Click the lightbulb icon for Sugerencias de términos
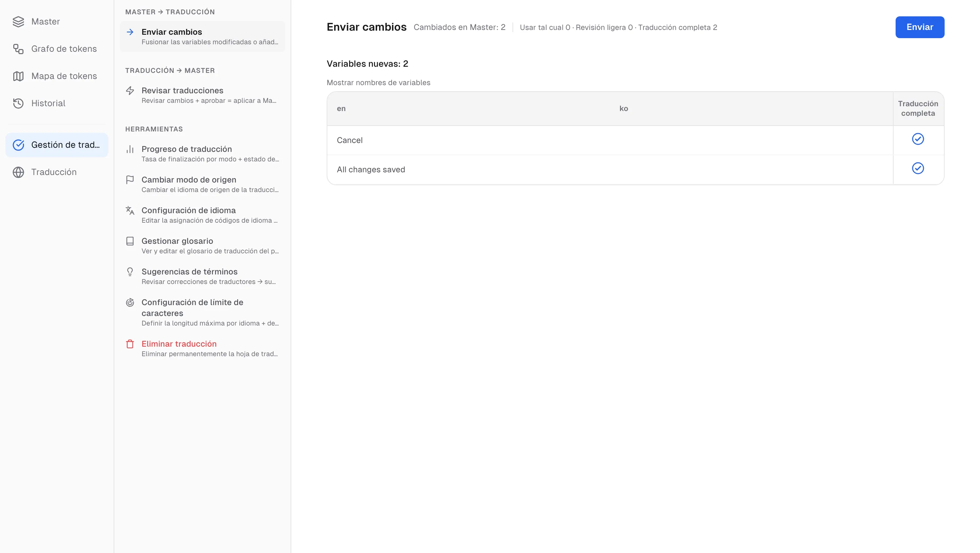980x553 pixels. pyautogui.click(x=130, y=272)
